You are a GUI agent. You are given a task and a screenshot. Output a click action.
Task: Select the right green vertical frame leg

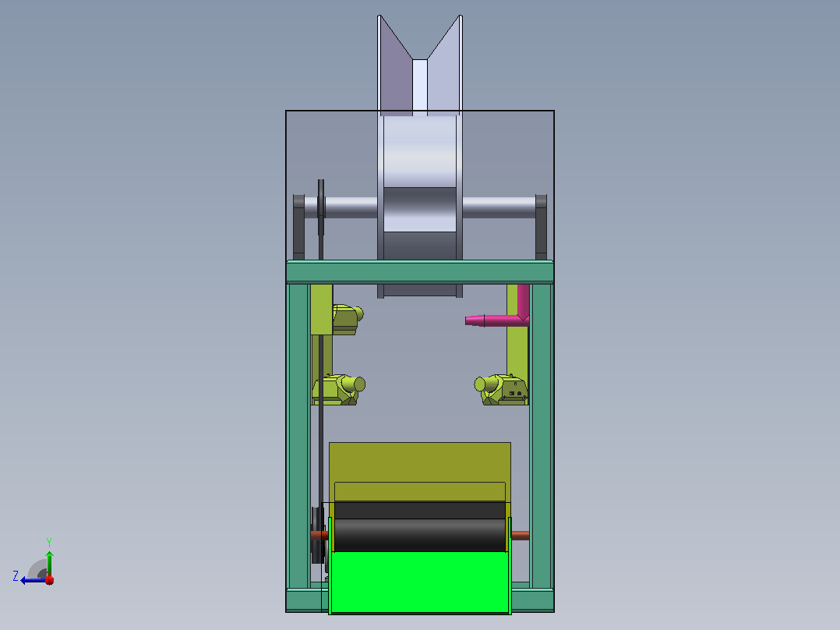[x=541, y=435]
